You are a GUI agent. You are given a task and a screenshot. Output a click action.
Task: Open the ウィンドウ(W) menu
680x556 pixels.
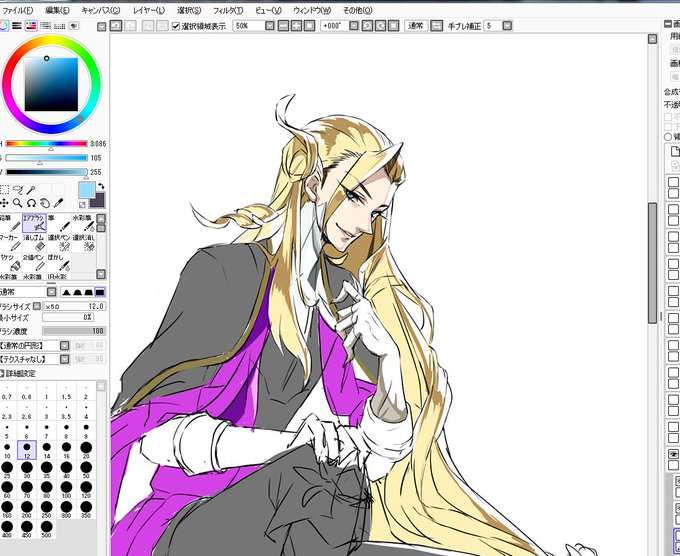click(x=312, y=10)
